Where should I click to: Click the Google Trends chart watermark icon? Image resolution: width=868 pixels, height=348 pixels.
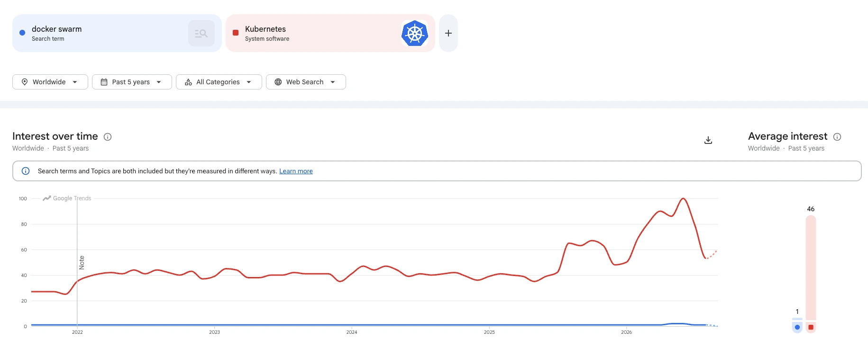[x=46, y=198]
